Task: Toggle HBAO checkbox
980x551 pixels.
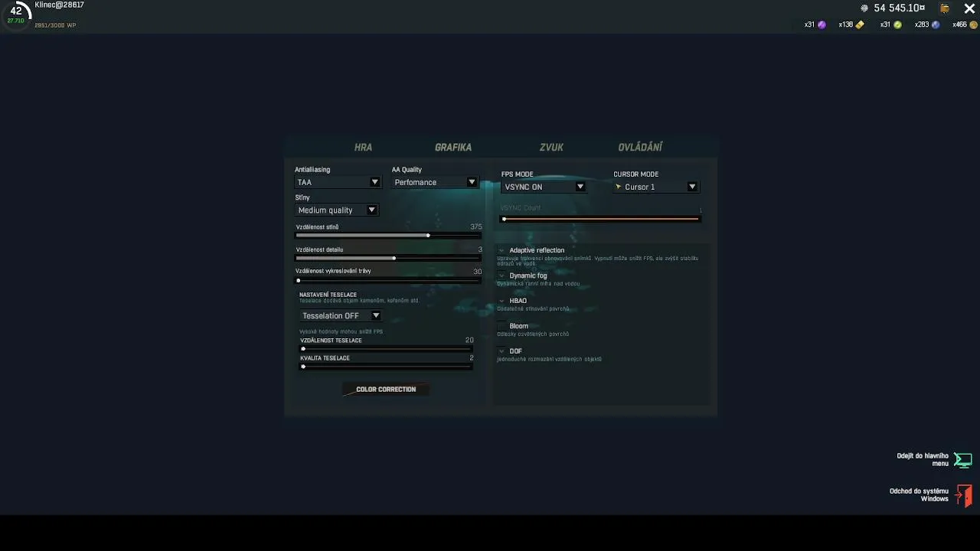Action: click(x=502, y=301)
